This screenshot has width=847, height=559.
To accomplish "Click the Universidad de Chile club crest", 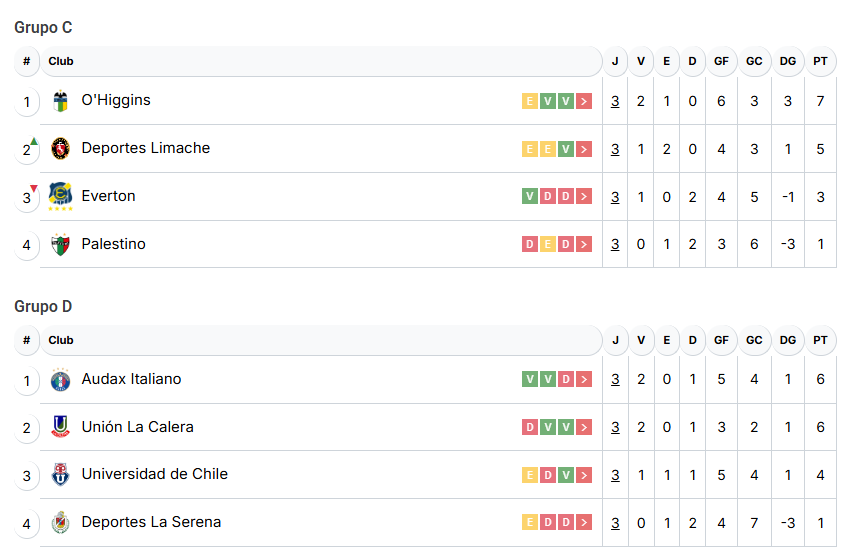I will coord(61,475).
